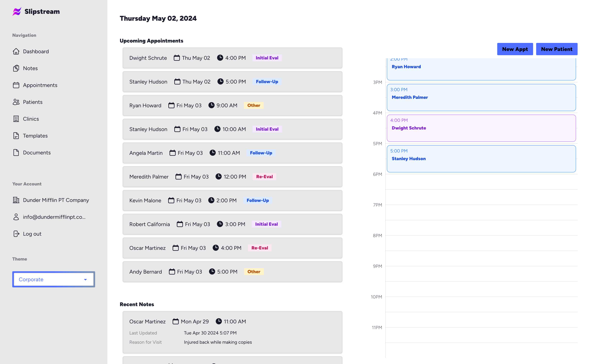Image resolution: width=596 pixels, height=364 pixels.
Task: Click the New Patient button
Action: 556,49
